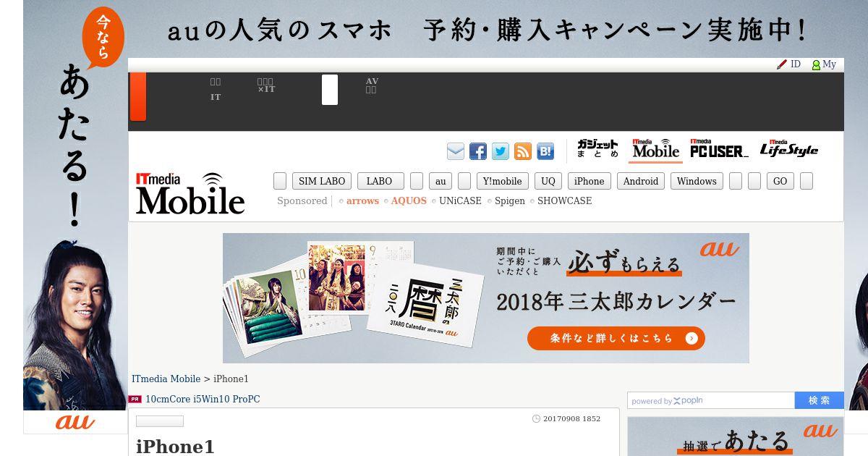
Task: Click the PR badge icon
Action: click(135, 399)
